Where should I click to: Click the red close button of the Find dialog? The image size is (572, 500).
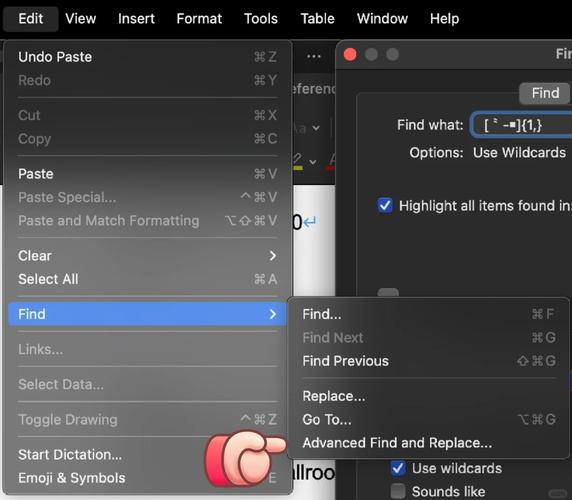click(x=350, y=55)
